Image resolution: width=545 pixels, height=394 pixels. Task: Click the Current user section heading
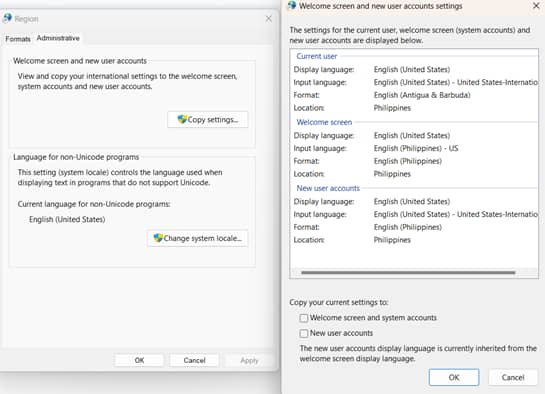(317, 56)
